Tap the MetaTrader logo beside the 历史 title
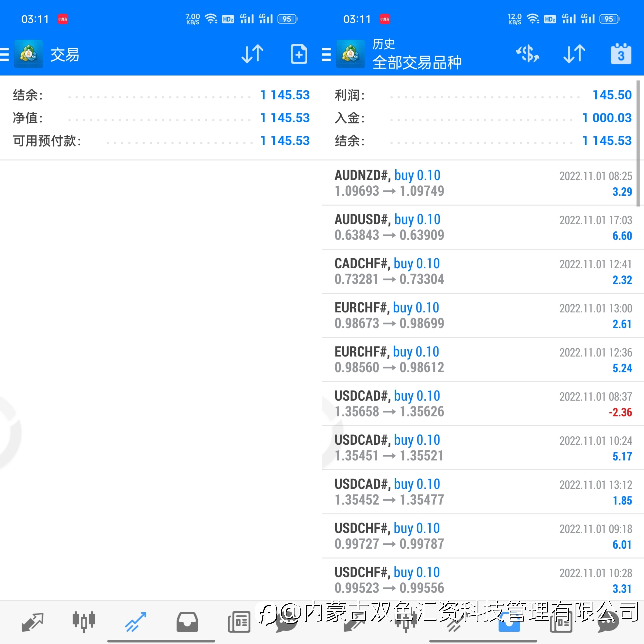 click(x=350, y=54)
